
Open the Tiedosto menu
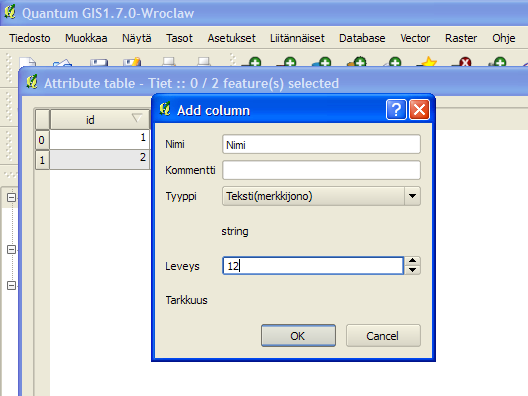pyautogui.click(x=30, y=38)
